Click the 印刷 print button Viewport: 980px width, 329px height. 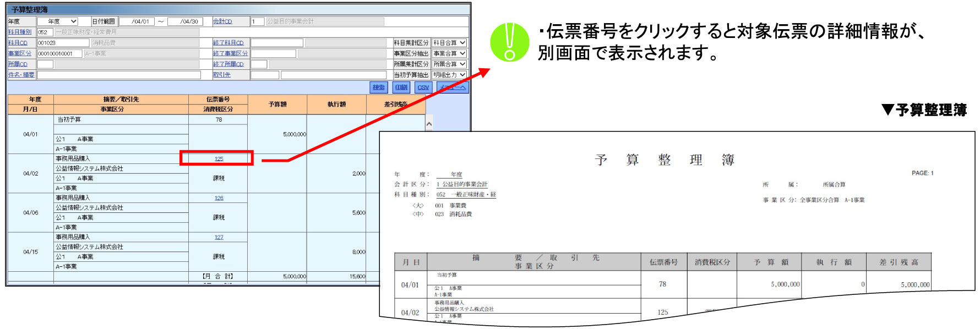(401, 87)
